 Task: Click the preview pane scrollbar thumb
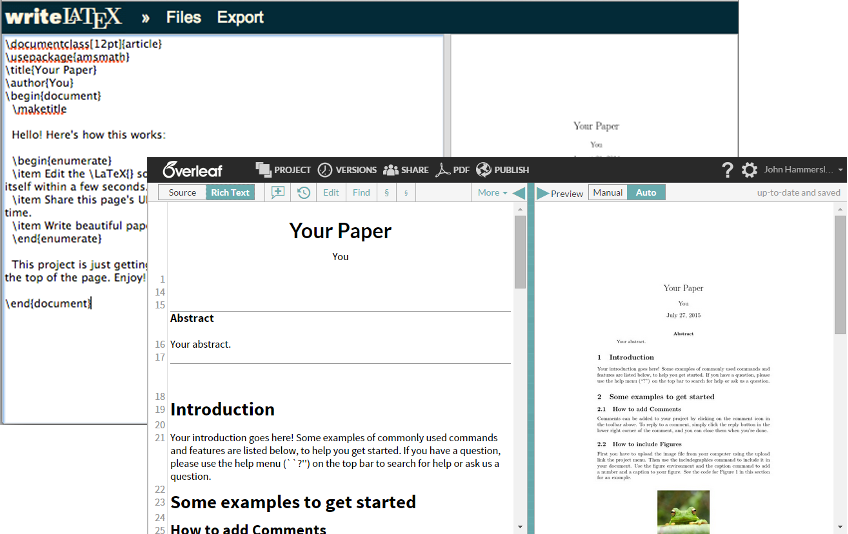coord(840,275)
